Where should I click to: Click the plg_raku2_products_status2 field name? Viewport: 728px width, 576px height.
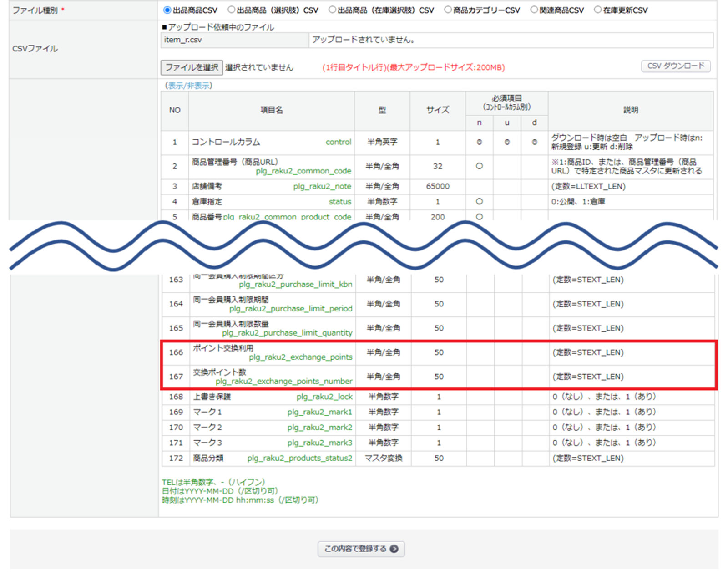click(299, 458)
